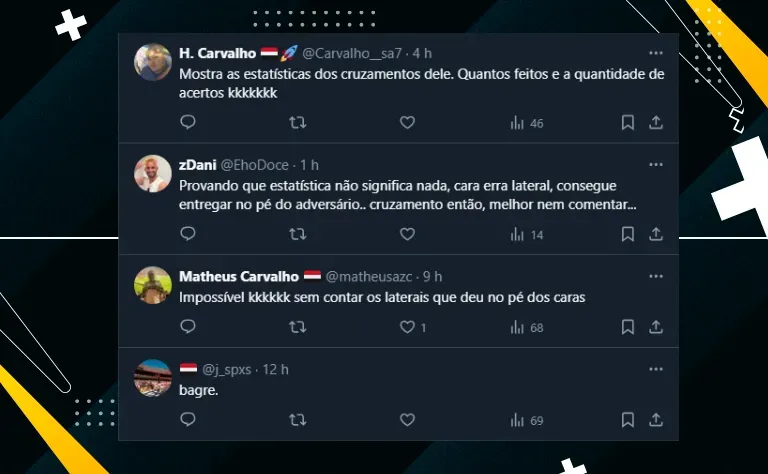Open Matheus Carvalho's profile picture
This screenshot has height=474, width=768.
(x=153, y=285)
